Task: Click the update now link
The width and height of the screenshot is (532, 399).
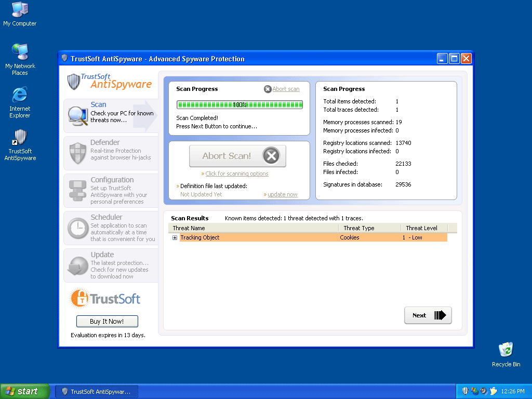Action: (283, 194)
